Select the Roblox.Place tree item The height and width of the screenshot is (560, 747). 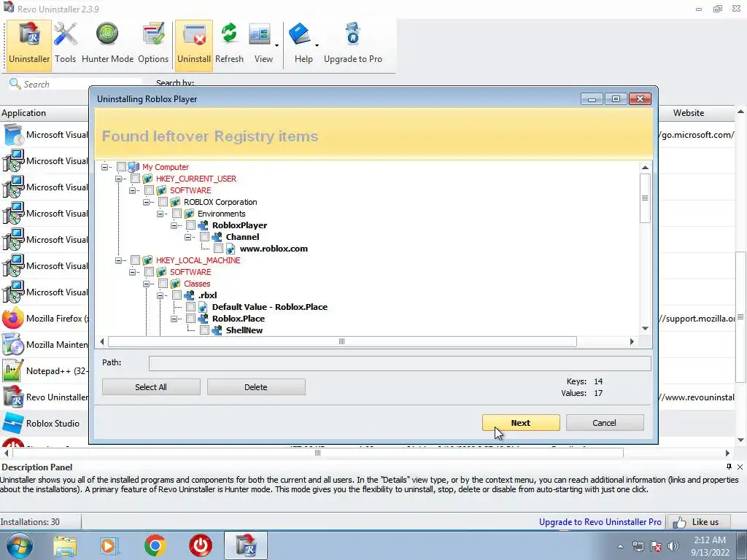[239, 319]
